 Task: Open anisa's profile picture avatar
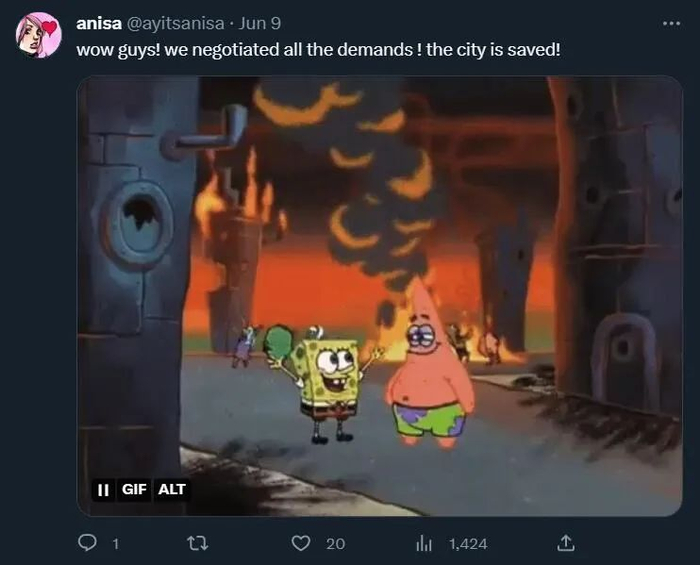[x=38, y=35]
